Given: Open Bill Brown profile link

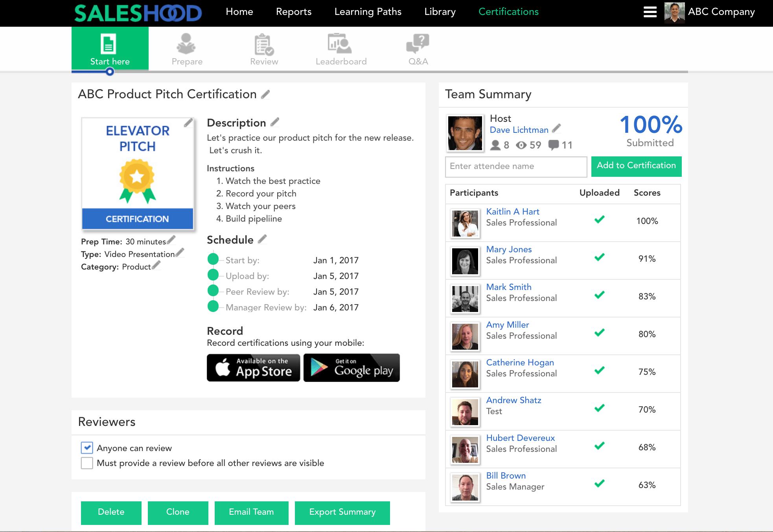Looking at the screenshot, I should 506,475.
